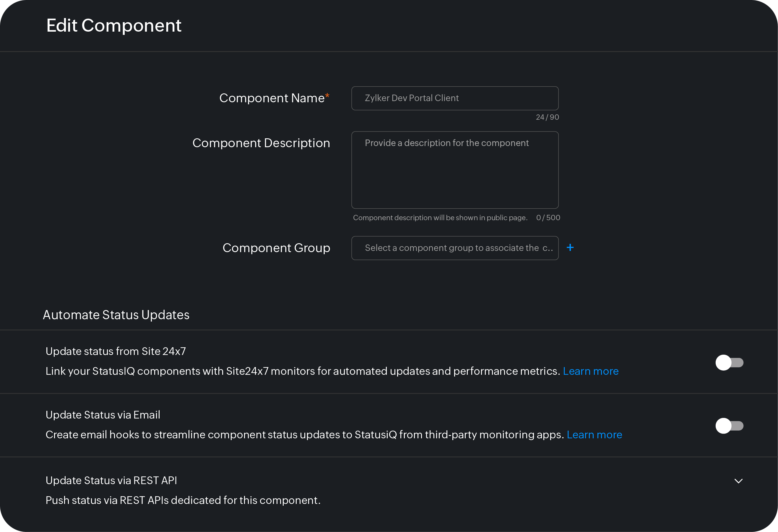The width and height of the screenshot is (778, 532).
Task: Click inside the Component Name text field
Action: click(x=455, y=98)
